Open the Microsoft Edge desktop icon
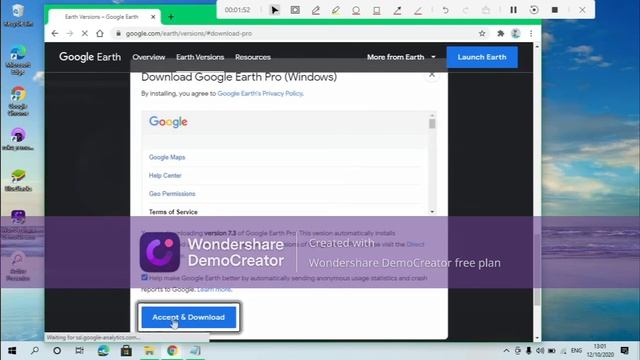 (x=18, y=60)
